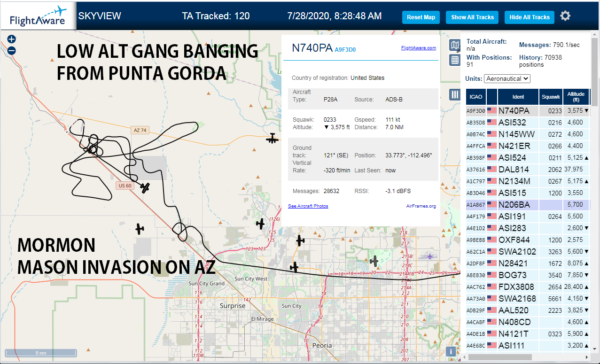This screenshot has height=364, width=600.
Task: Click the US flag in SWA2102 row
Action: tap(492, 252)
